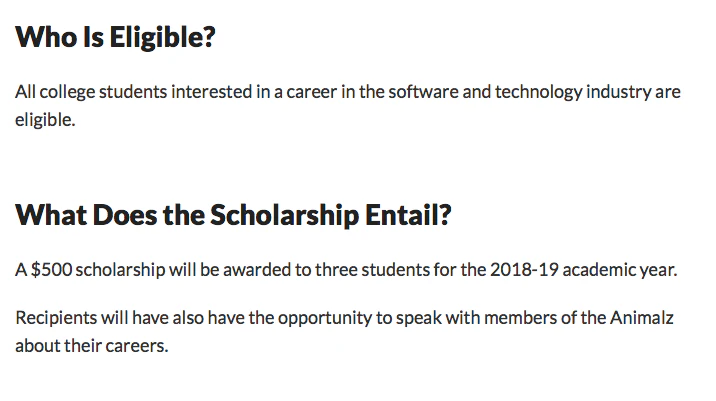
Task: Click the word "Recipients" in last paragraph
Action: [x=55, y=319]
